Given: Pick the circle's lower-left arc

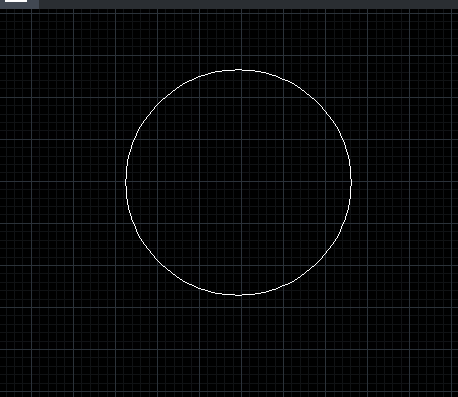Looking at the screenshot, I should pos(159,262).
